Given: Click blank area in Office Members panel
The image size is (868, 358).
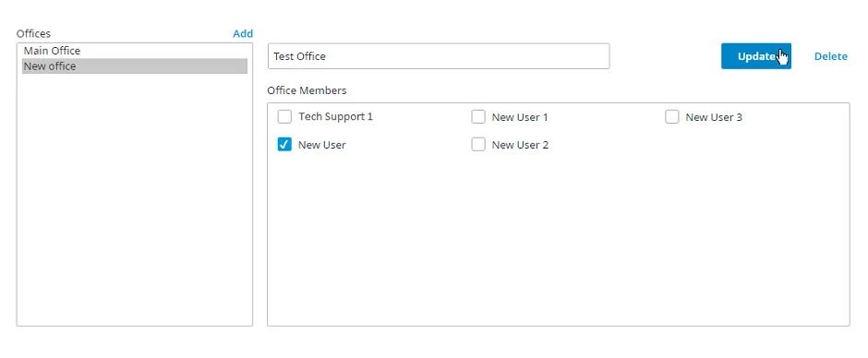Looking at the screenshot, I should (x=558, y=238).
